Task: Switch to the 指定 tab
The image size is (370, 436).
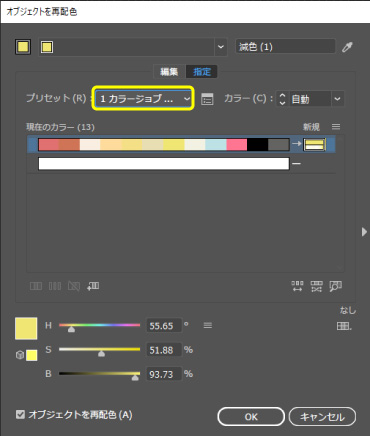Action: [x=202, y=72]
